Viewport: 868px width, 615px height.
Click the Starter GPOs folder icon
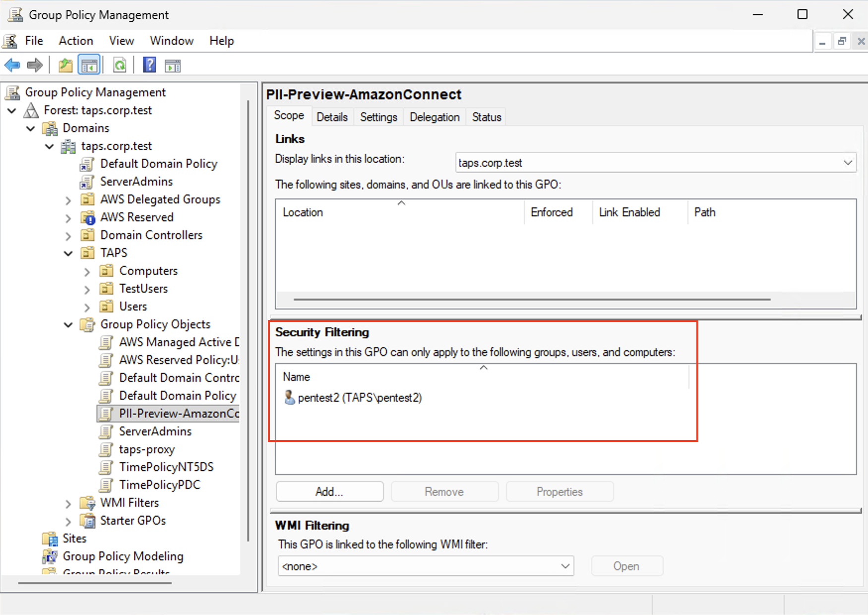point(87,521)
